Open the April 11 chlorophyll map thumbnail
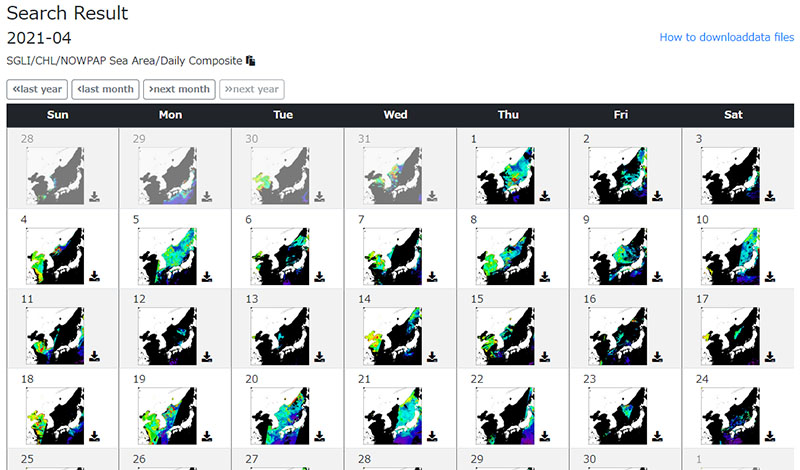Screen dimensions: 800x470 [x=55, y=336]
